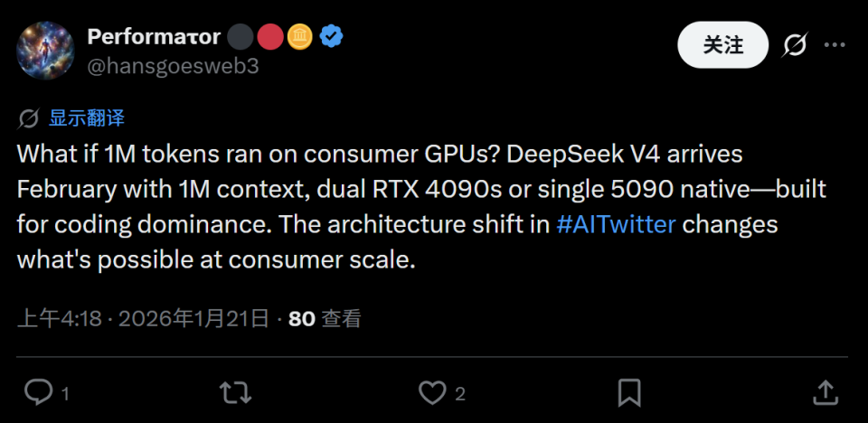The height and width of the screenshot is (423, 868).
Task: Open the three-dot more options menu
Action: click(836, 44)
